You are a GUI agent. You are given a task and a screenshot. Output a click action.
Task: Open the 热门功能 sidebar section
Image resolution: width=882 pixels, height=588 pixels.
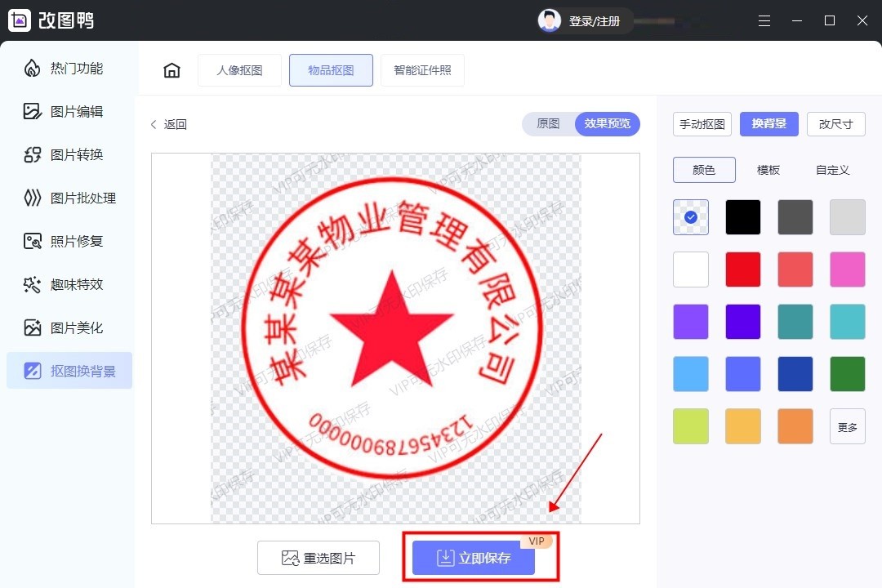click(69, 69)
